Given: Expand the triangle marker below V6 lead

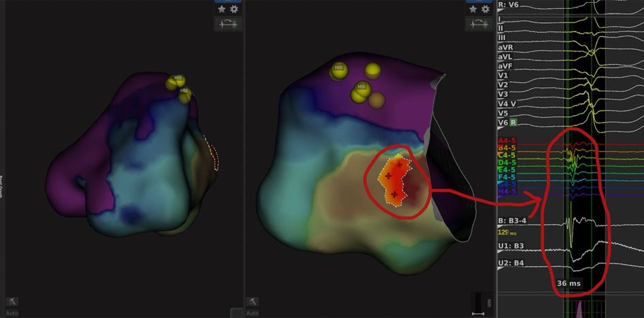Looking at the screenshot, I should click(501, 129).
